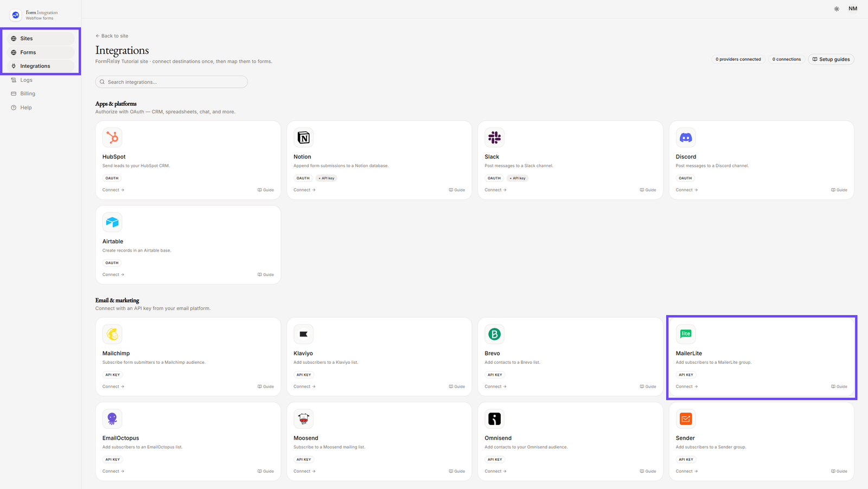Click the Discord logo icon
Viewport: 868px width, 489px height.
pos(686,138)
